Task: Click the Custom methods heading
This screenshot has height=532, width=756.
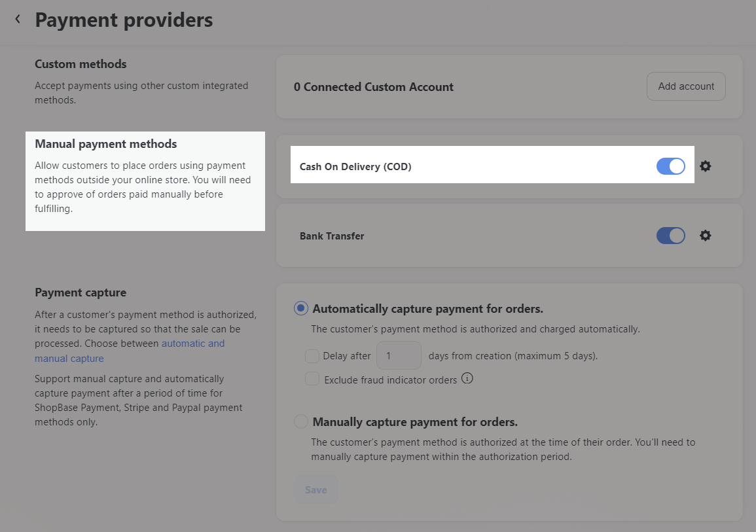Action: click(x=81, y=64)
